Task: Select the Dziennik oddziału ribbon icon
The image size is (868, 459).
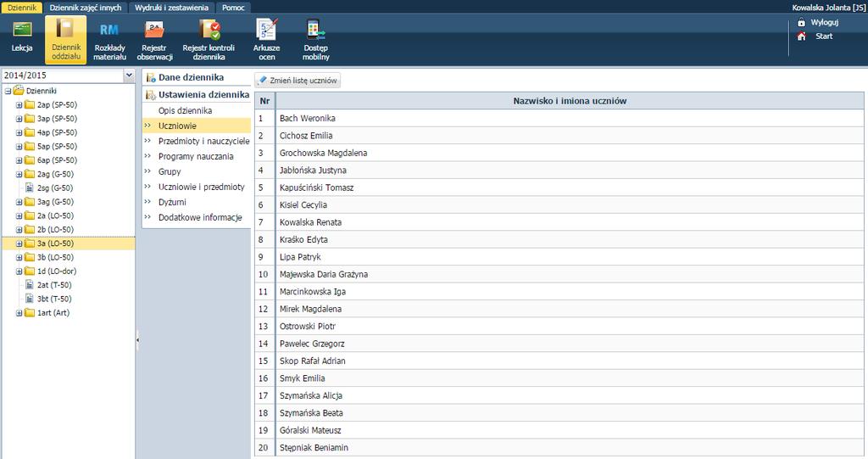Action: (66, 39)
